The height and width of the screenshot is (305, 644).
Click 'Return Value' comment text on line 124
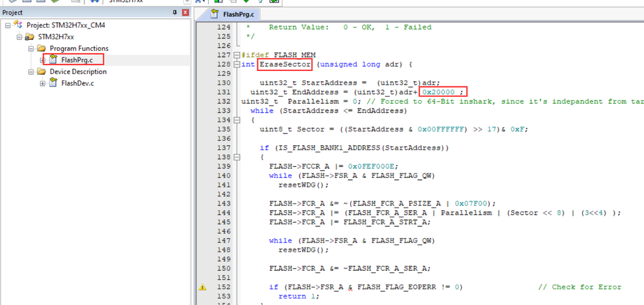298,28
